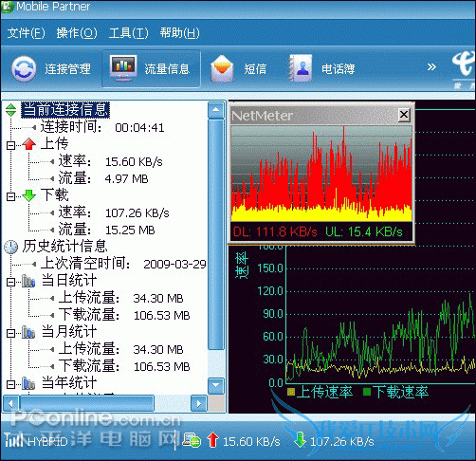Click the tree panel scroll up arrow
The height and width of the screenshot is (461, 476).
pos(216,110)
